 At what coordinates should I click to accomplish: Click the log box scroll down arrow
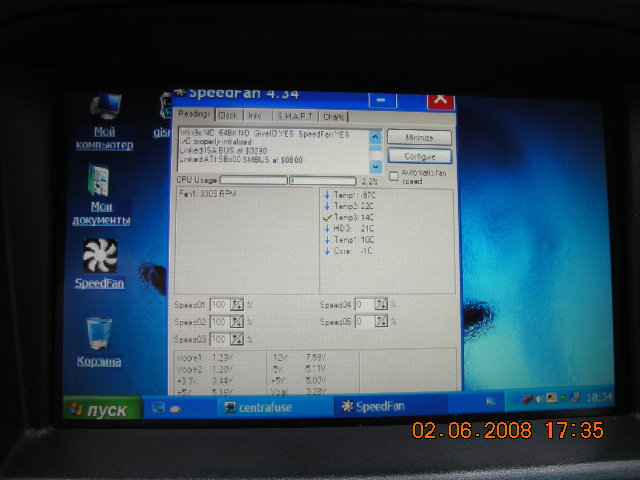pyautogui.click(x=376, y=166)
